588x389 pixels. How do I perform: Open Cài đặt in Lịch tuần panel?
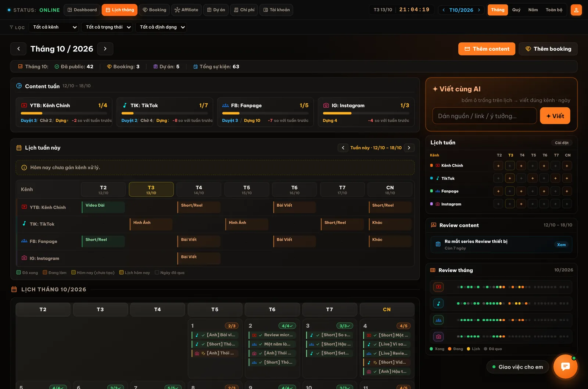point(562,143)
